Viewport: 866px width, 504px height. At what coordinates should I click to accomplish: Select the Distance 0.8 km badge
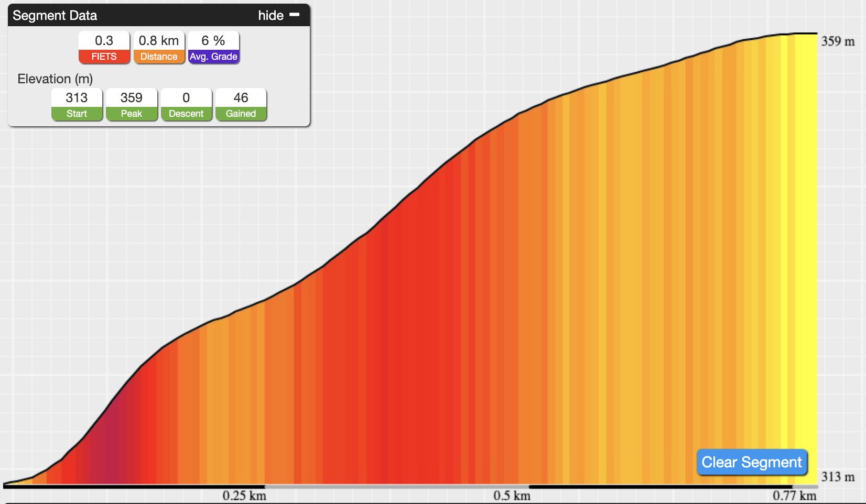[x=159, y=48]
